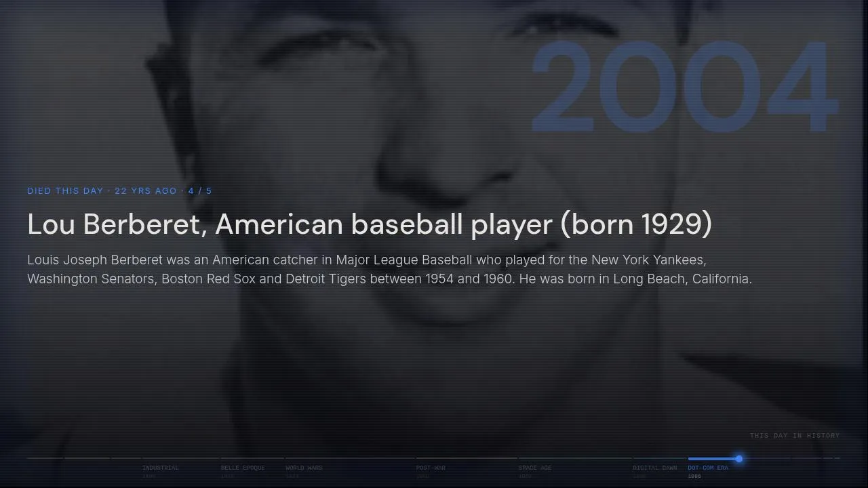Viewport: 868px width, 488px height.
Task: Click the 'Died this day' category label
Action: 65,191
